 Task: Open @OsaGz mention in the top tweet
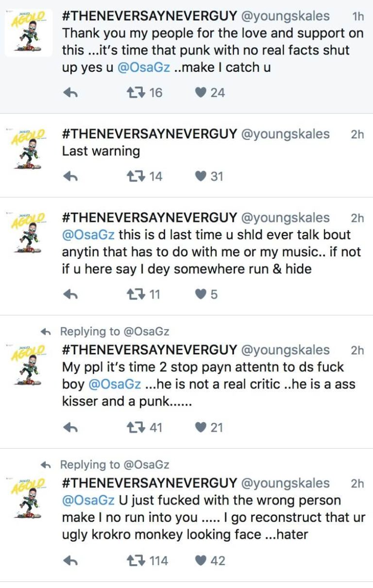coord(144,67)
